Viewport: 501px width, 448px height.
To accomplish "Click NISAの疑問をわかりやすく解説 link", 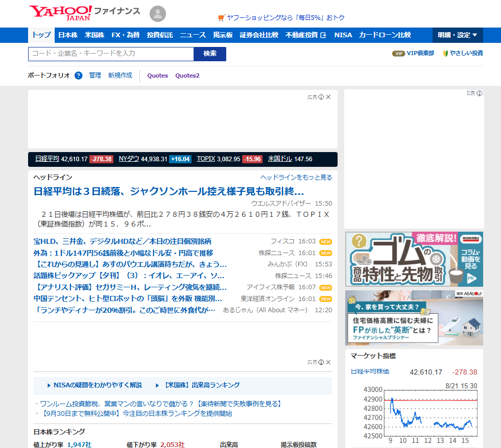I will pos(98,385).
